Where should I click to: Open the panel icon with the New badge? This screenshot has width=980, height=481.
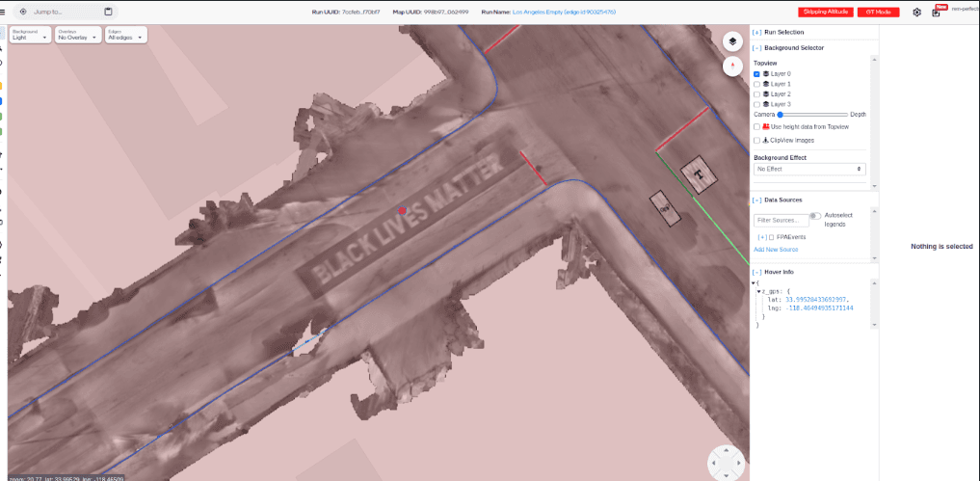point(936,13)
